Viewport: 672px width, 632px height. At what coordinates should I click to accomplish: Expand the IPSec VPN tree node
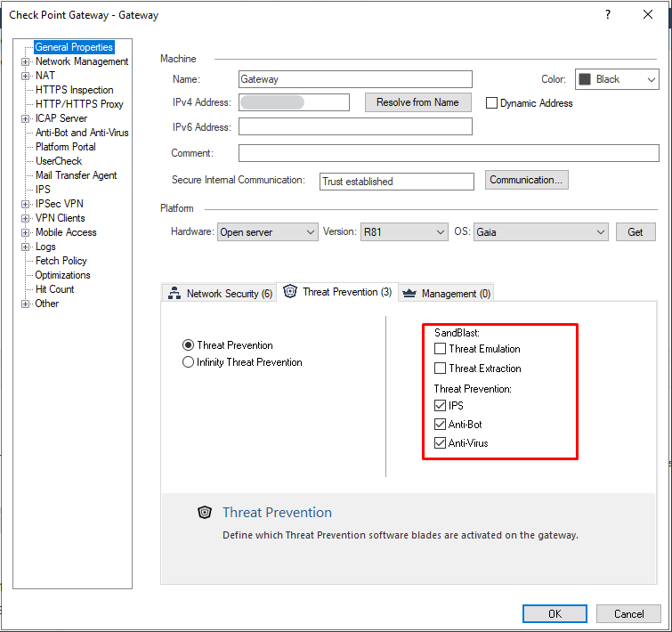pyautogui.click(x=25, y=205)
